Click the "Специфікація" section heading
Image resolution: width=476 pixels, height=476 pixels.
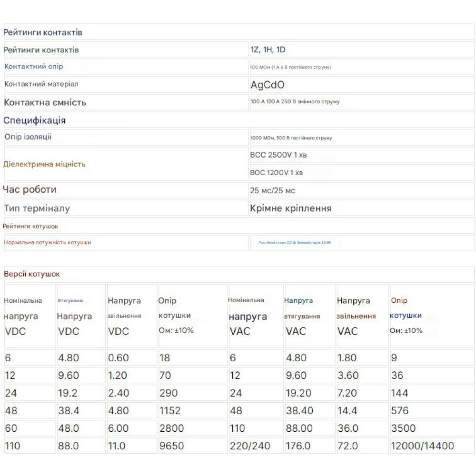(34, 120)
